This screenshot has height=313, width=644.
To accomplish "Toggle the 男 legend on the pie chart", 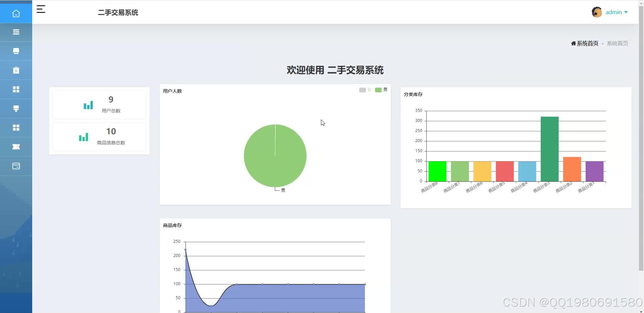I will [x=381, y=90].
